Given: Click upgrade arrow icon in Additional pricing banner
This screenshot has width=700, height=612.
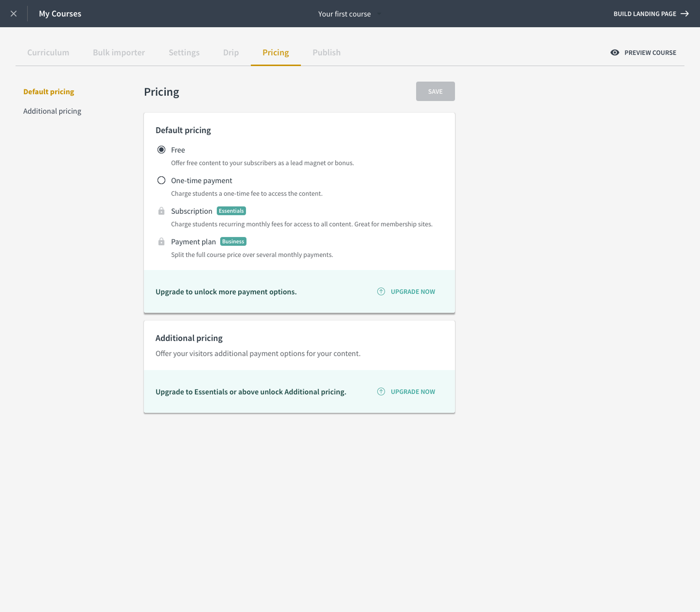Looking at the screenshot, I should coord(381,391).
